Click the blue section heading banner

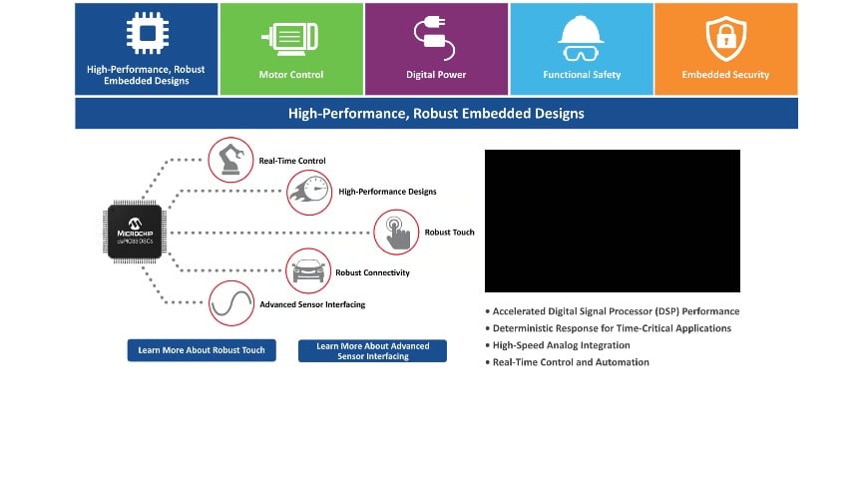[436, 114]
